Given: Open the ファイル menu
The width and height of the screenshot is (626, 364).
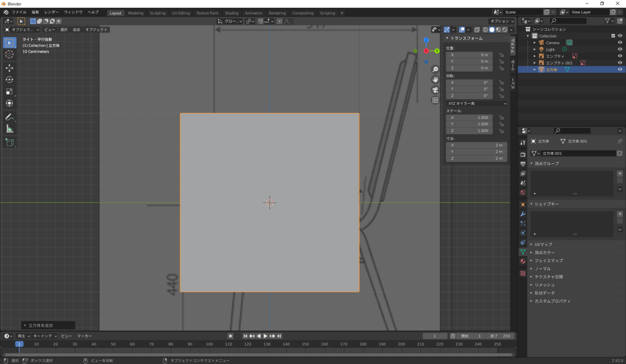Looking at the screenshot, I should coord(19,12).
